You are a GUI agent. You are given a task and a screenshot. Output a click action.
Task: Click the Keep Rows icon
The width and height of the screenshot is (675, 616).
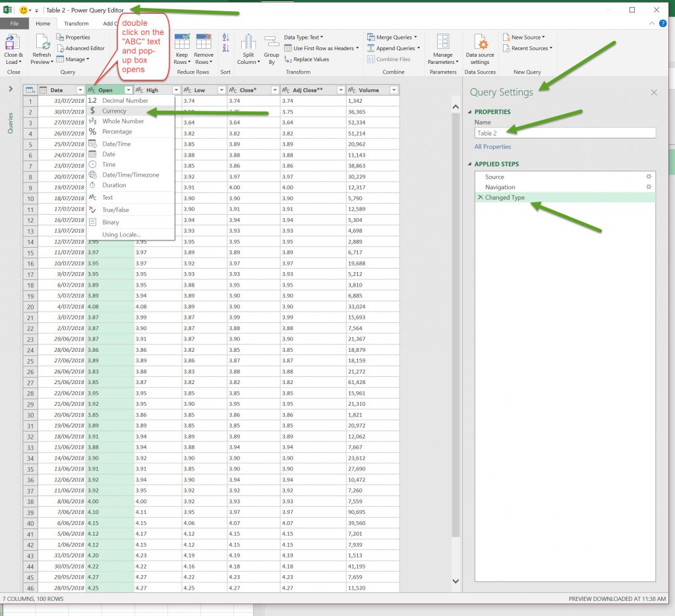[x=181, y=43]
